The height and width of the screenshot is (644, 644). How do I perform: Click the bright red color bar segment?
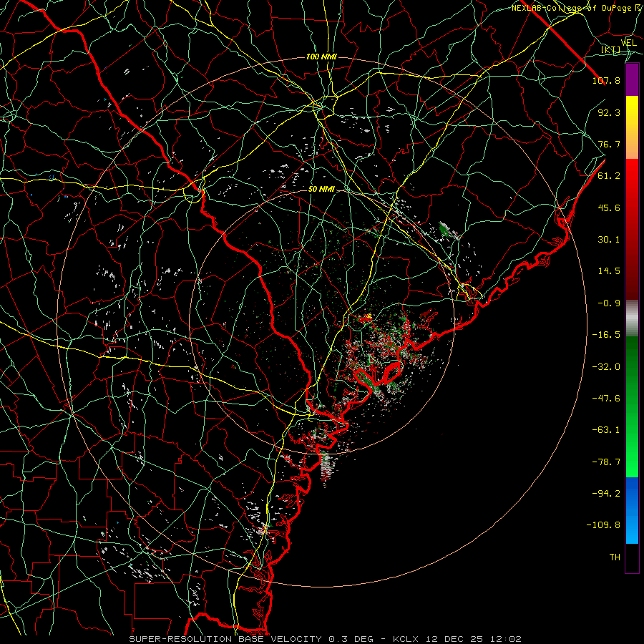[x=632, y=175]
